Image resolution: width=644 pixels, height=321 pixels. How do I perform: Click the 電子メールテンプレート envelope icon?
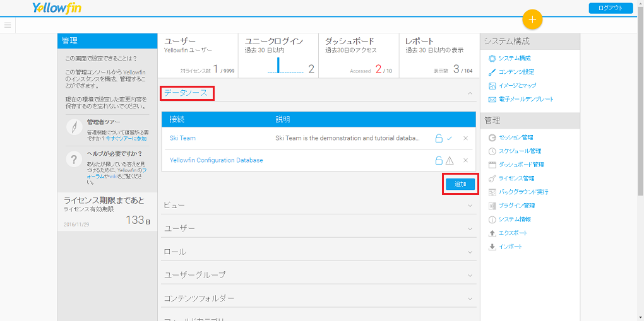point(492,100)
